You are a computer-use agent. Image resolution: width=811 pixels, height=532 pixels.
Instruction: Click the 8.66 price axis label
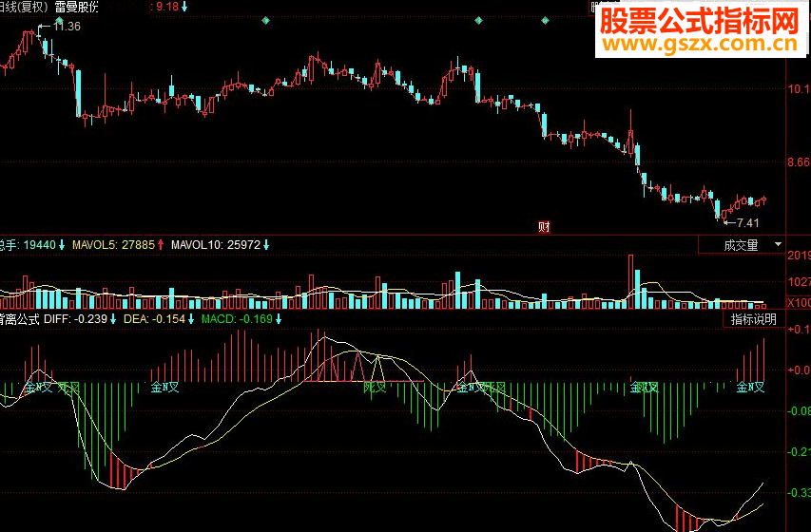tap(799, 162)
